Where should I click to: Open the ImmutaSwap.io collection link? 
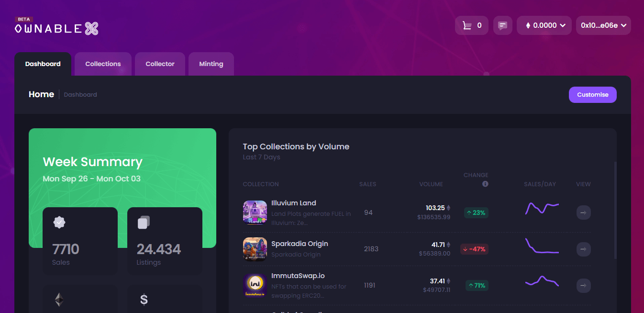tap(298, 276)
